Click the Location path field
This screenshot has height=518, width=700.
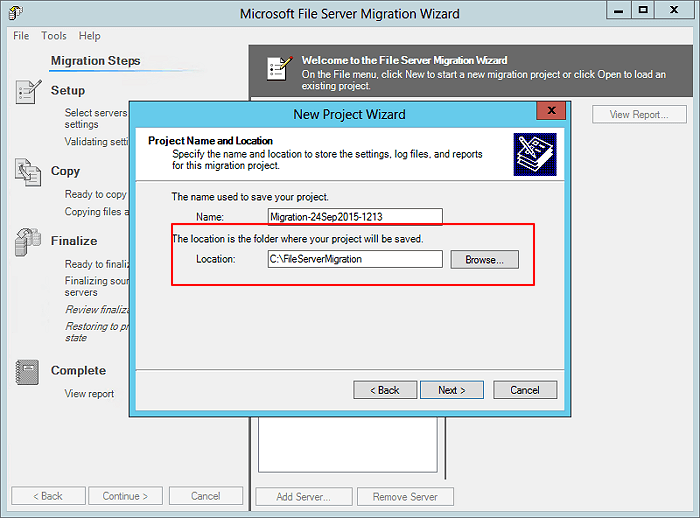[x=355, y=259]
